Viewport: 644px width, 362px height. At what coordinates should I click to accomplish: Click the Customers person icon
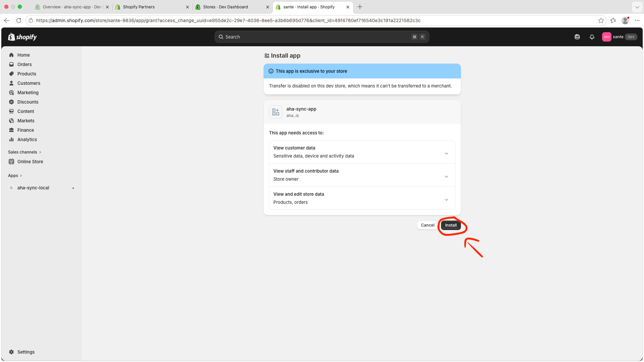tap(11, 83)
